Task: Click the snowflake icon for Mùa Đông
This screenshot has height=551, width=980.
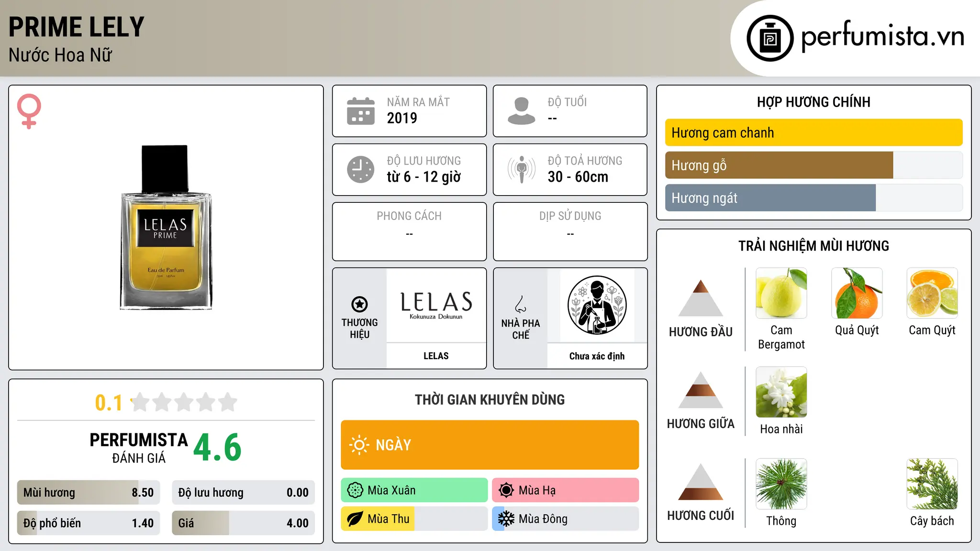Action: [506, 519]
